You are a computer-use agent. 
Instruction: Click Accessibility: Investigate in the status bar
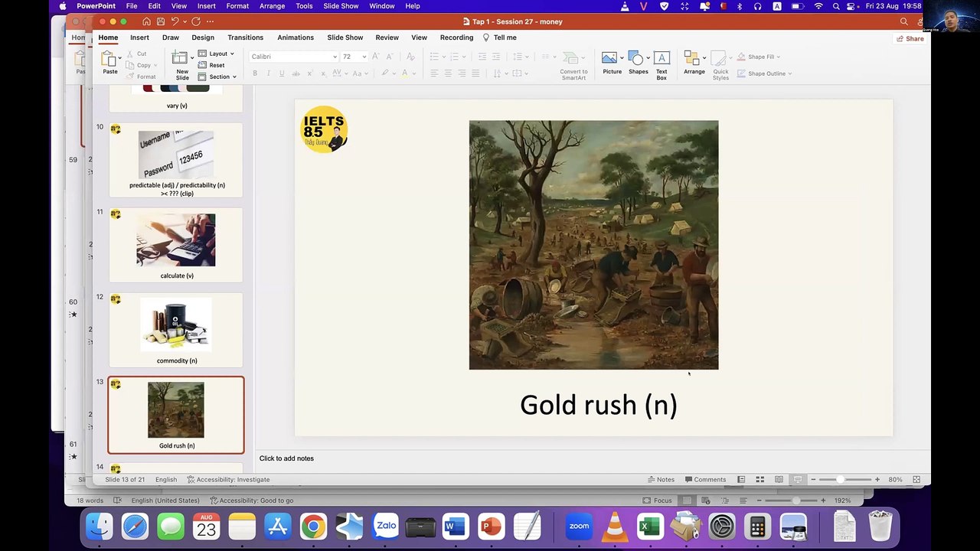point(228,480)
